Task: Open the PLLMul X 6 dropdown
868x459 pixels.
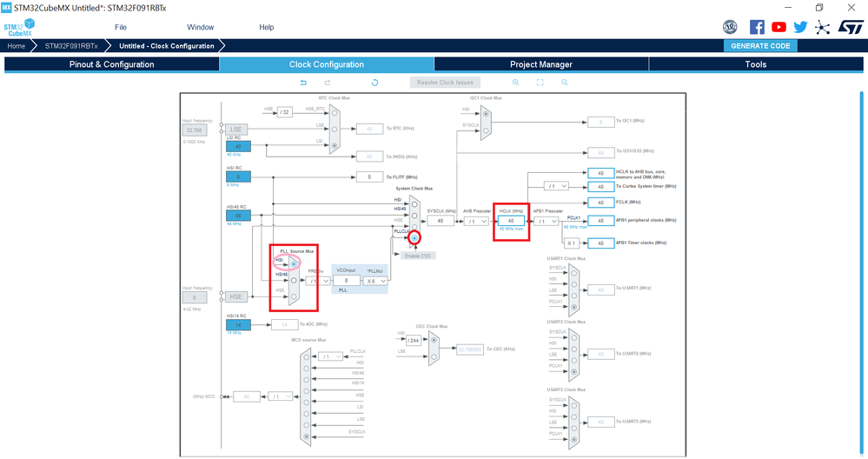Action: click(x=374, y=282)
